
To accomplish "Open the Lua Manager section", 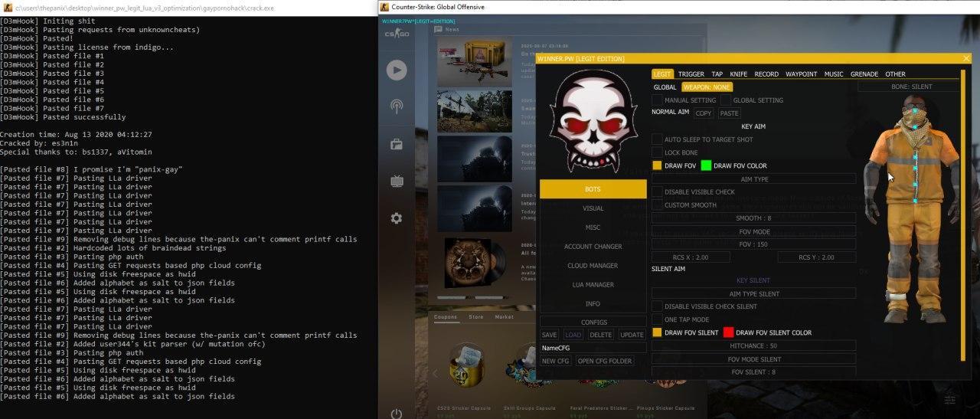I will point(593,285).
